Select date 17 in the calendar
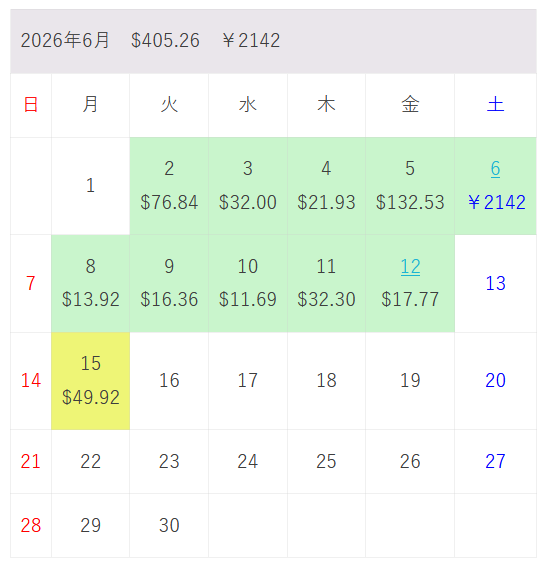The width and height of the screenshot is (549, 571). coord(248,381)
